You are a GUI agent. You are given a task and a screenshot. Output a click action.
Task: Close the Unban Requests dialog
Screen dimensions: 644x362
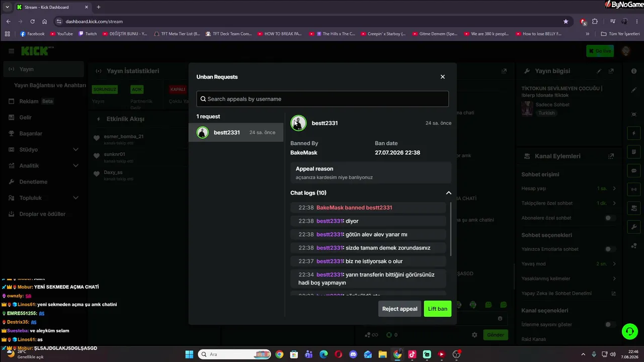[x=443, y=77]
